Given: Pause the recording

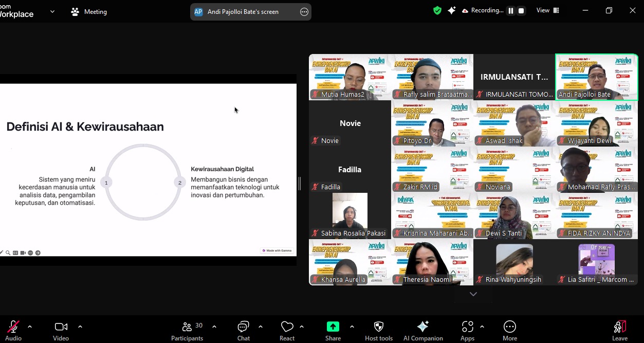Looking at the screenshot, I should pyautogui.click(x=511, y=11).
